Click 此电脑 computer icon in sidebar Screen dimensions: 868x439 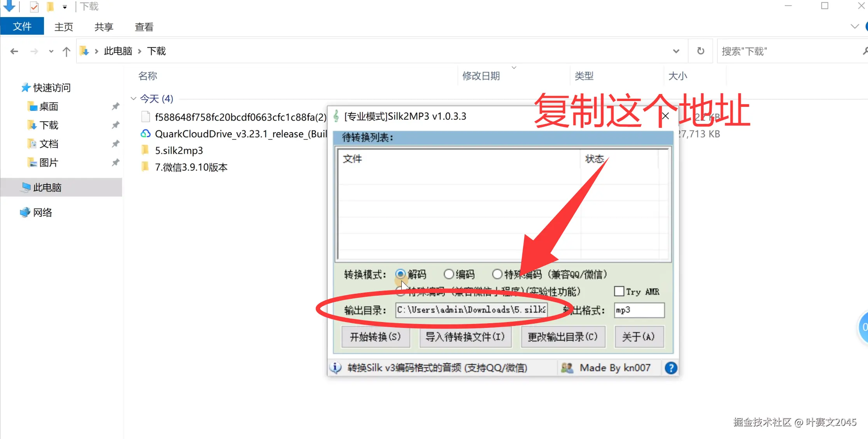tap(26, 187)
